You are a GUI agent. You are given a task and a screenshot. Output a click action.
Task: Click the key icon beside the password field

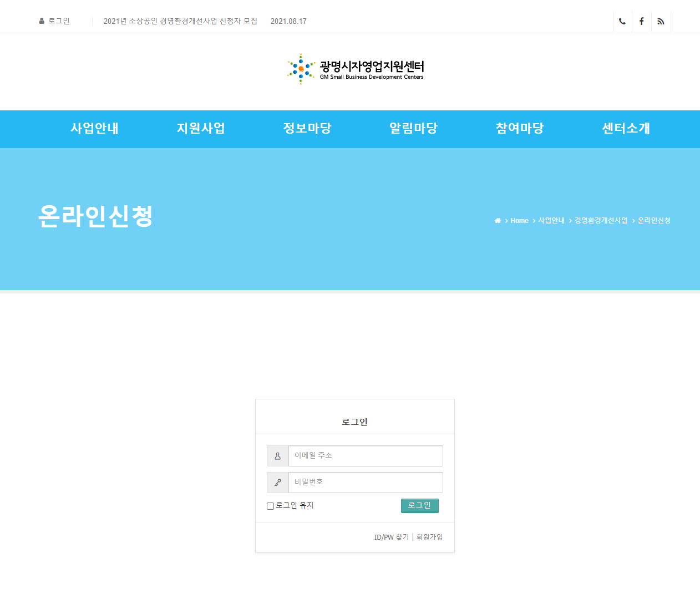pos(277,482)
